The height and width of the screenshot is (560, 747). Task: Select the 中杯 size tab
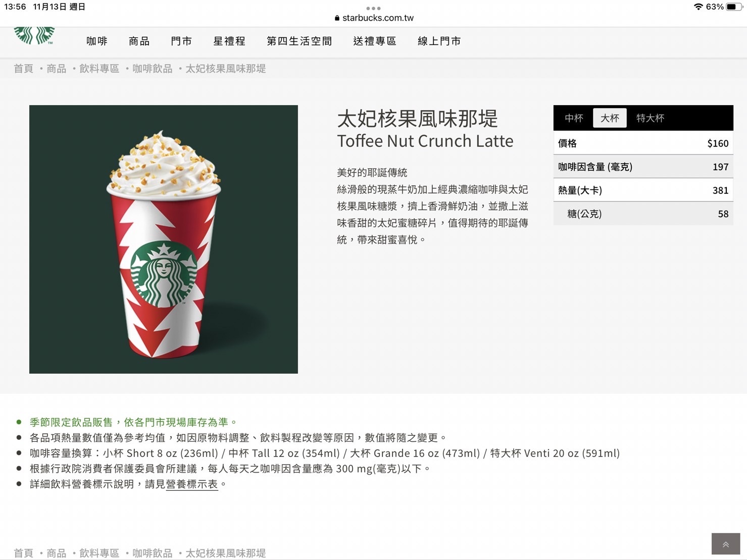coord(574,118)
